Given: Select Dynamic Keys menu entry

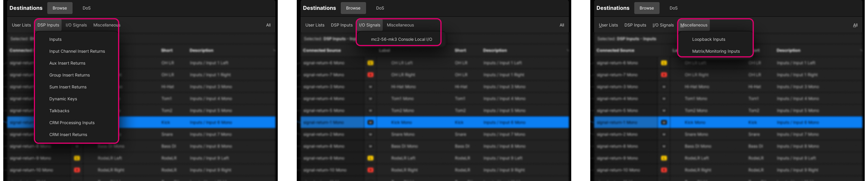Looking at the screenshot, I should [x=63, y=99].
